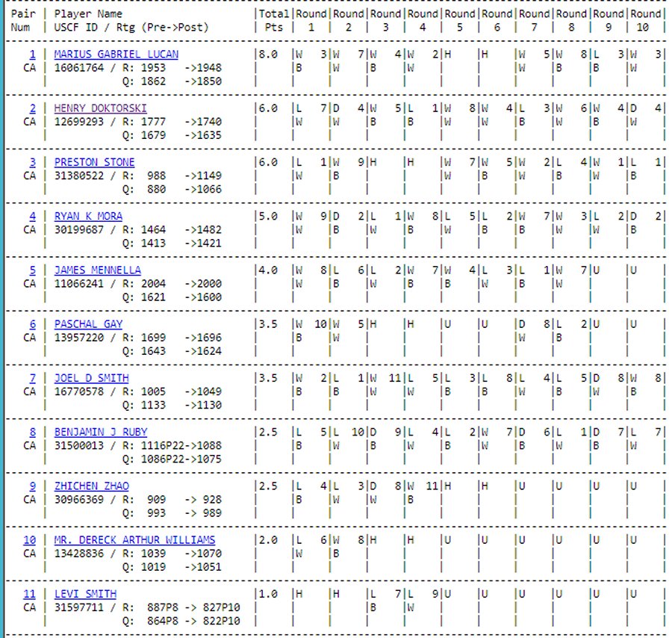The width and height of the screenshot is (672, 638).
Task: Select USCF ID 30199687
Action: 79,230
